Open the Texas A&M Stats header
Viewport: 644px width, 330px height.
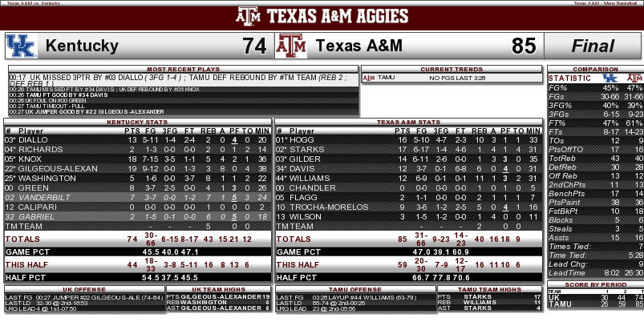409,122
